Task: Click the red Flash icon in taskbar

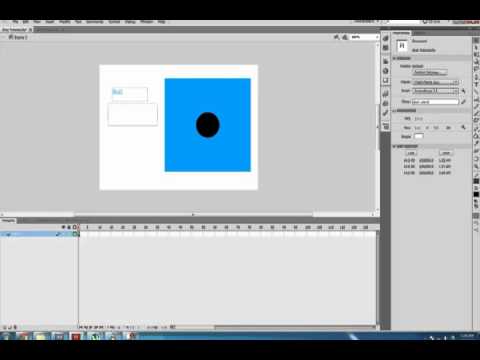Action: point(76,336)
